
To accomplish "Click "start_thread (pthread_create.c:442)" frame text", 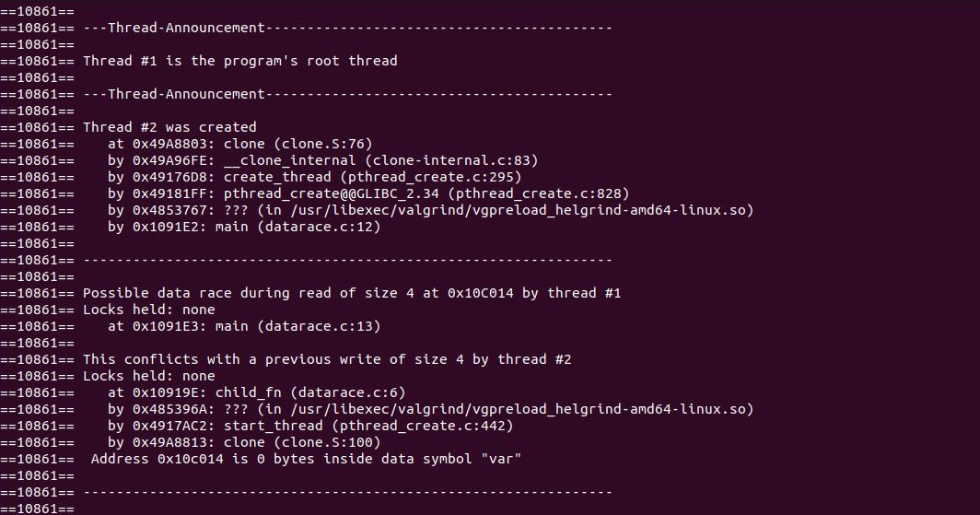I will tap(368, 426).
